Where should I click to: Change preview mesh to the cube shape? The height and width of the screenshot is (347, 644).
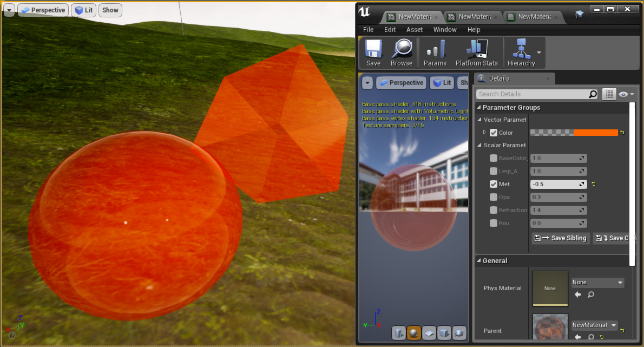[444, 333]
